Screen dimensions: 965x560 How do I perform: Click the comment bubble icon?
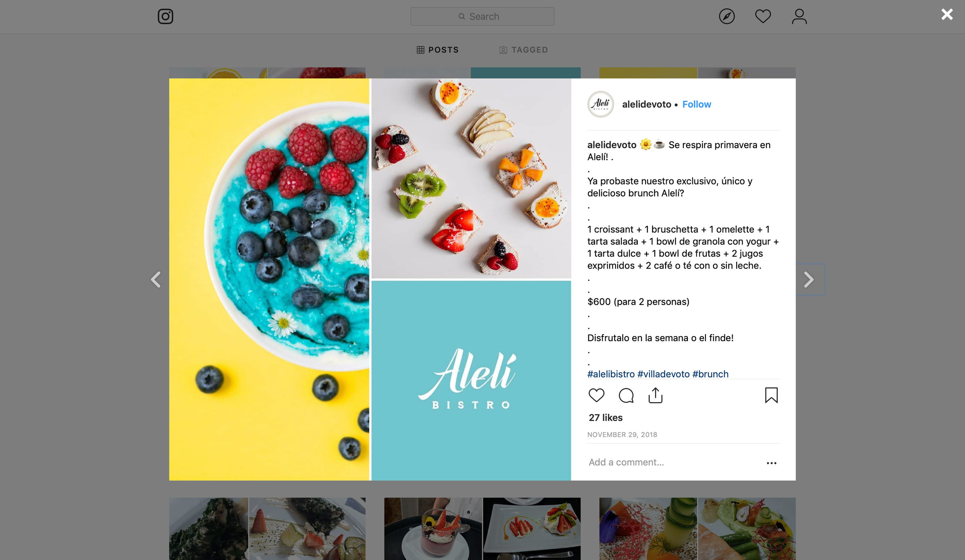click(x=626, y=396)
